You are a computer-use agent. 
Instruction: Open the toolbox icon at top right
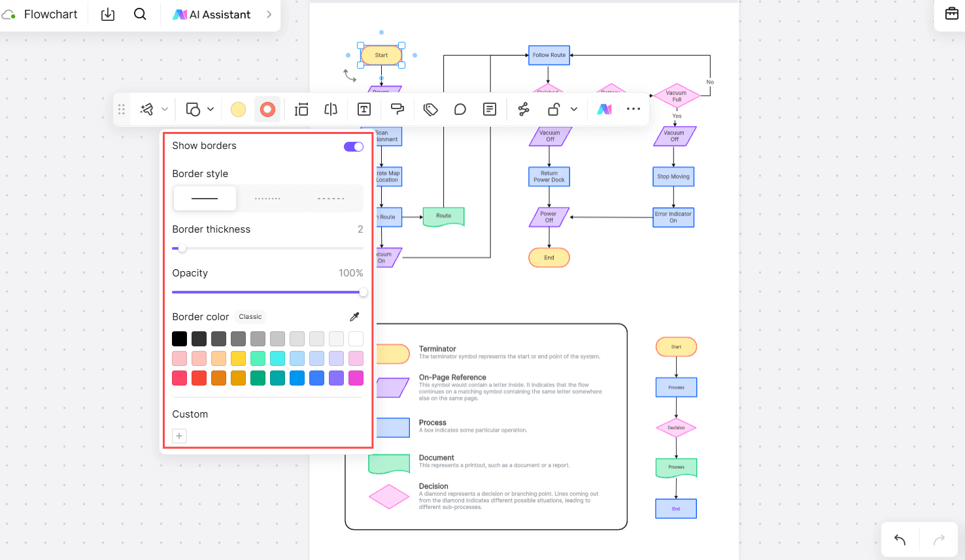point(951,13)
